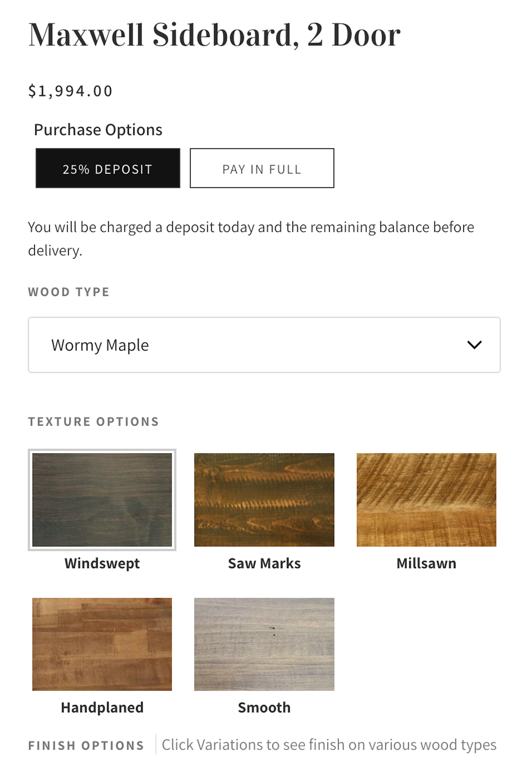Click the Millsawn text label
Viewport: 532px width, 766px height.
pyautogui.click(x=426, y=563)
